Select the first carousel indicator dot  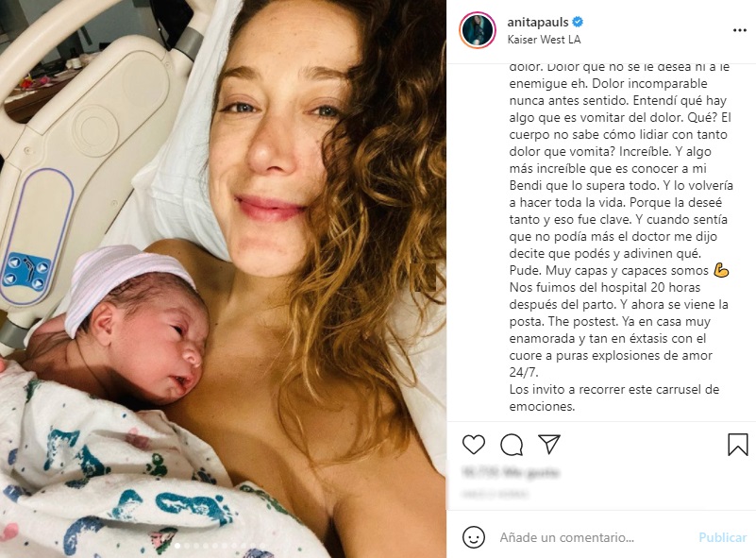tap(177, 546)
